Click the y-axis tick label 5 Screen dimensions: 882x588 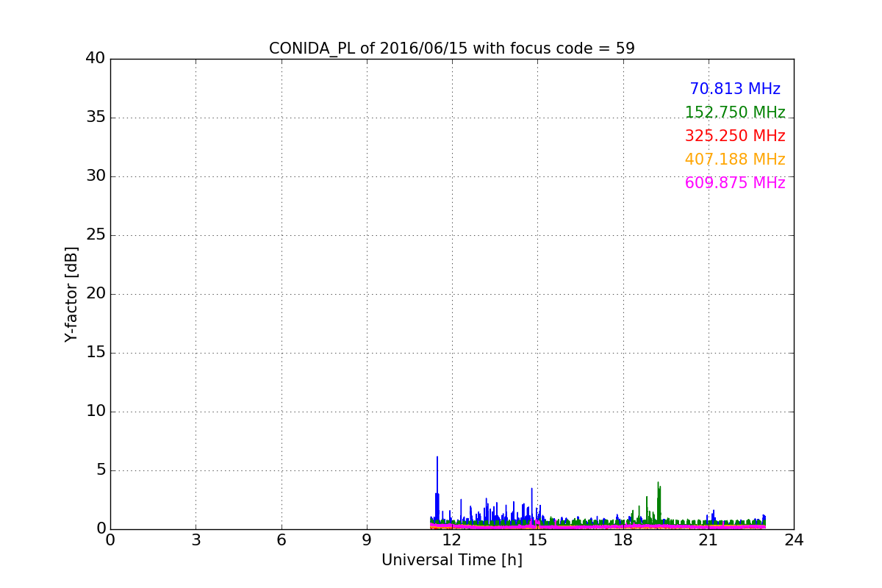point(101,470)
